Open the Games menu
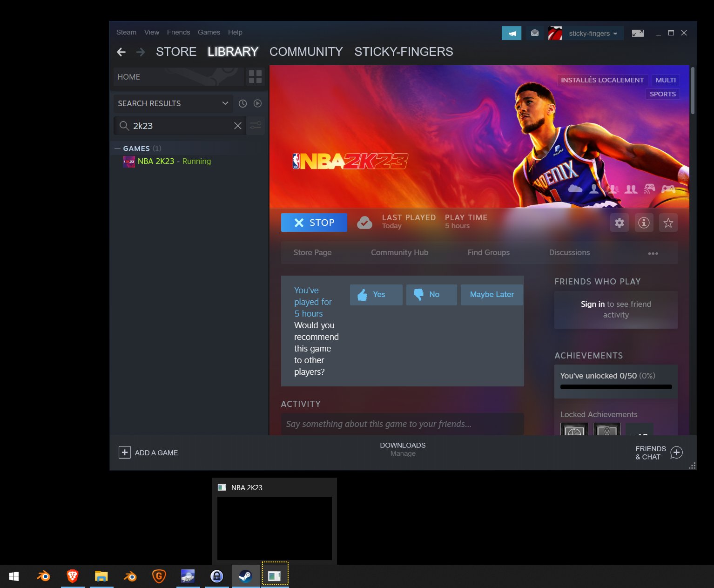This screenshot has width=714, height=588. pos(209,33)
